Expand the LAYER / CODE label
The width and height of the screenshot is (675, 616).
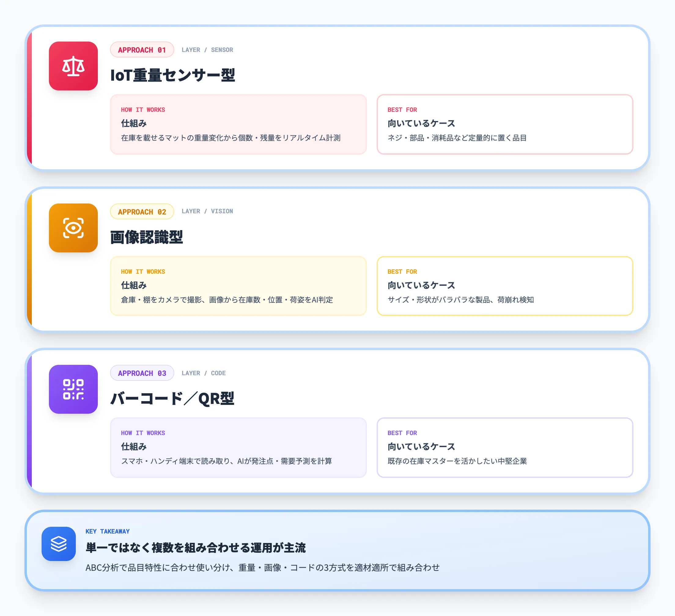(x=204, y=373)
